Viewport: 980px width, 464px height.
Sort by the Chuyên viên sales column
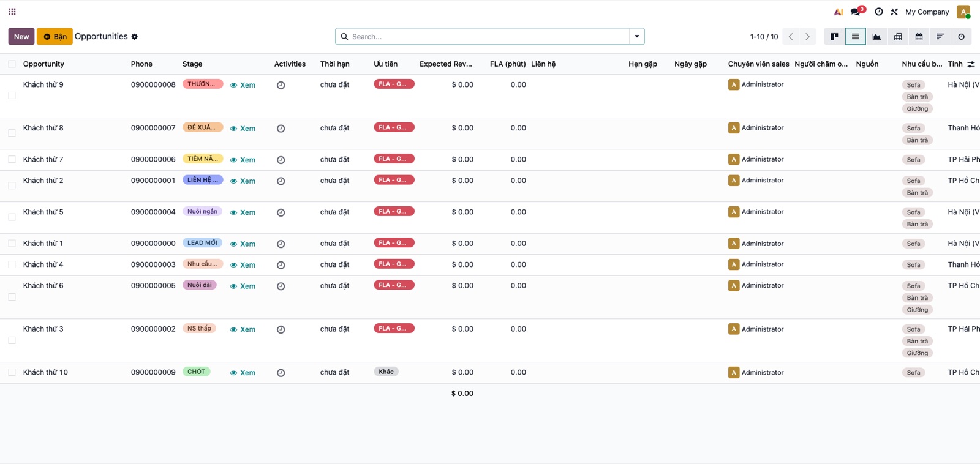pyautogui.click(x=758, y=64)
